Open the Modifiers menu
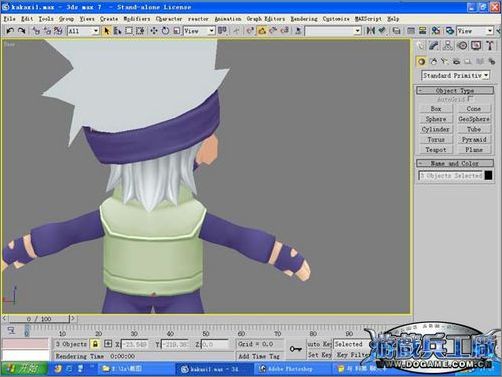The image size is (502, 377). 137,19
